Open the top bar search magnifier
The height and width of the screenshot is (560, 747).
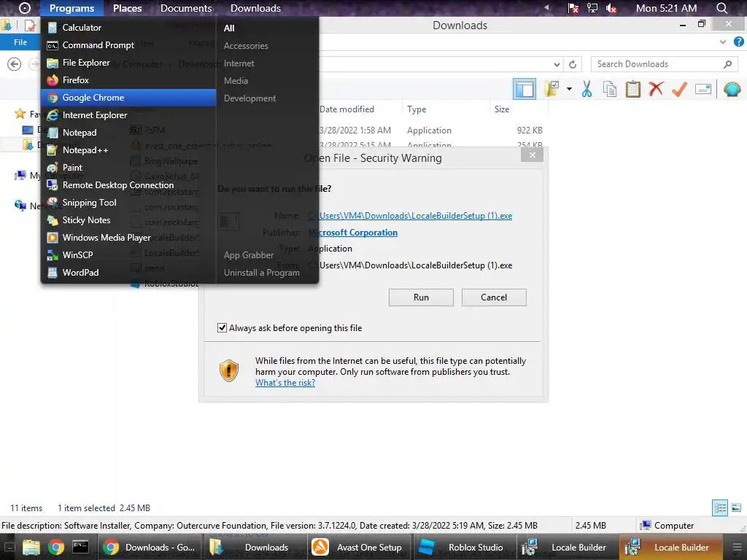721,8
